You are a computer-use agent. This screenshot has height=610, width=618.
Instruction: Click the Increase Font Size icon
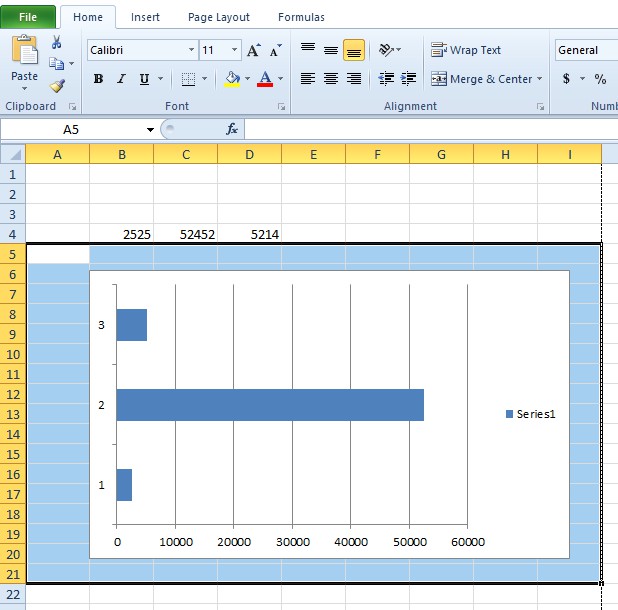pos(254,50)
